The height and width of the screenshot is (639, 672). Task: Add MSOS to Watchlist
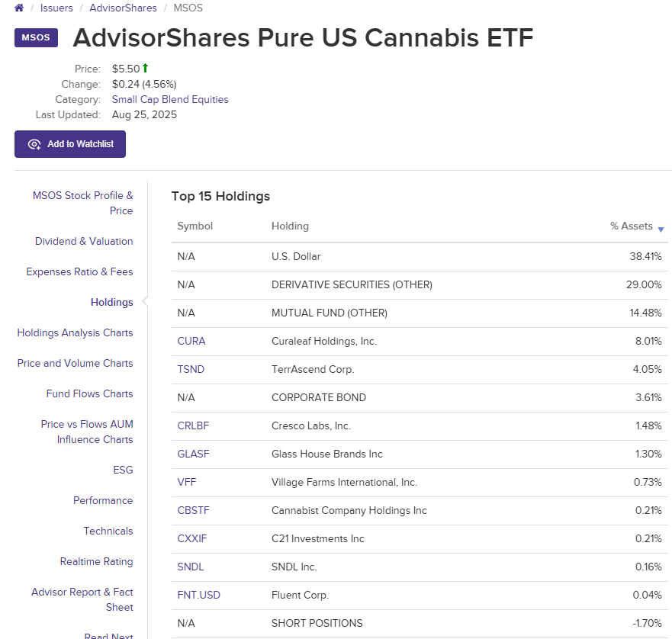click(x=70, y=144)
